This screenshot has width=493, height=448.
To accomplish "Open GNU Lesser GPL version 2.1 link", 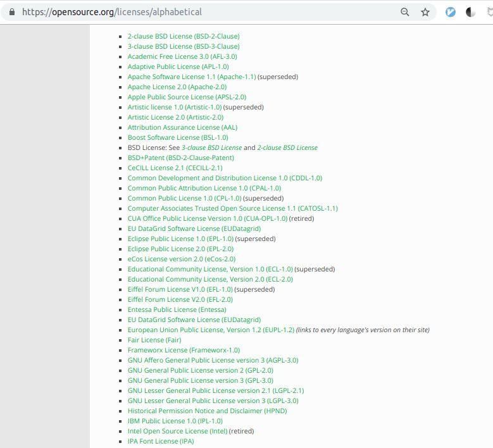I will tap(216, 391).
